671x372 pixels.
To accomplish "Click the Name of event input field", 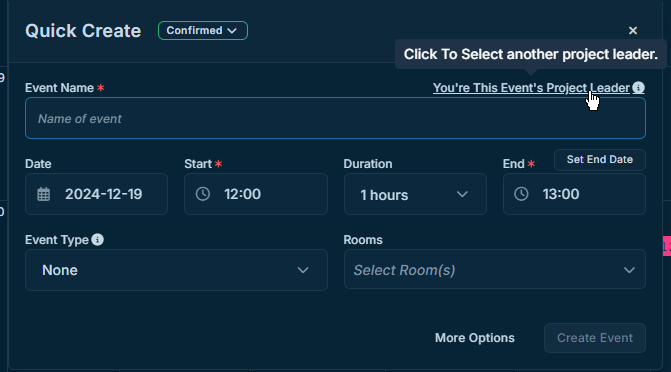I will pyautogui.click(x=336, y=118).
